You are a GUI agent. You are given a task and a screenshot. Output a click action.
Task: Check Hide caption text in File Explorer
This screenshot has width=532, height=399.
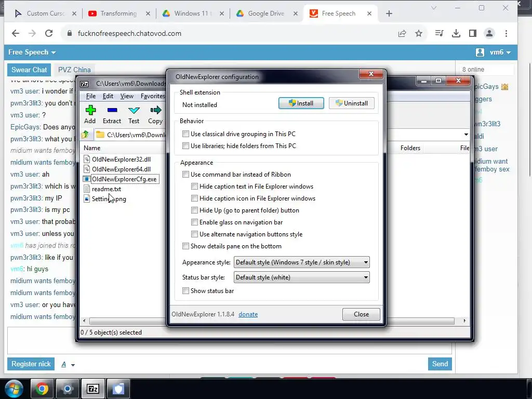194,187
